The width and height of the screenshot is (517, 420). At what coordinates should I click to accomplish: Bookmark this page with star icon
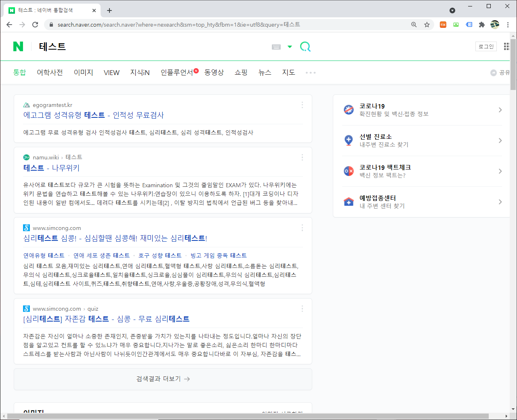(x=427, y=25)
